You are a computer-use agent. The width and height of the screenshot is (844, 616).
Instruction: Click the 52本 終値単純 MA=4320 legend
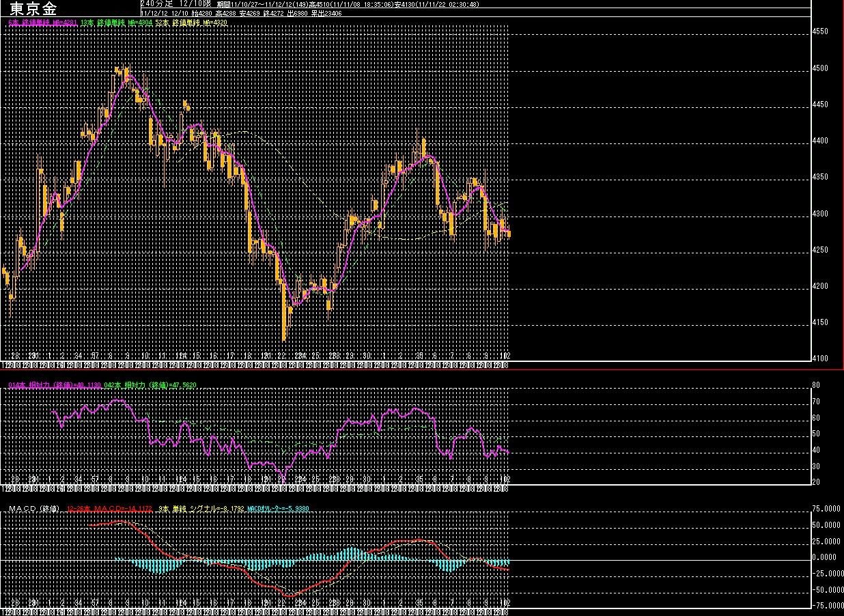191,23
